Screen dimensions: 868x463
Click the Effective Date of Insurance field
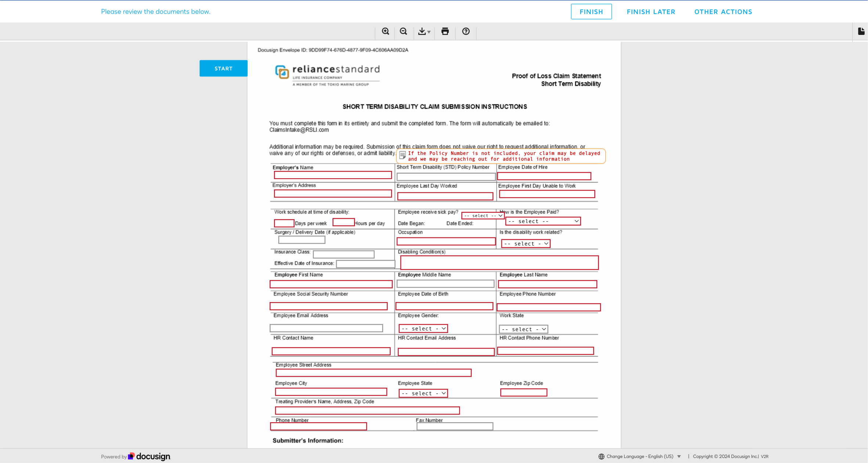tap(365, 264)
